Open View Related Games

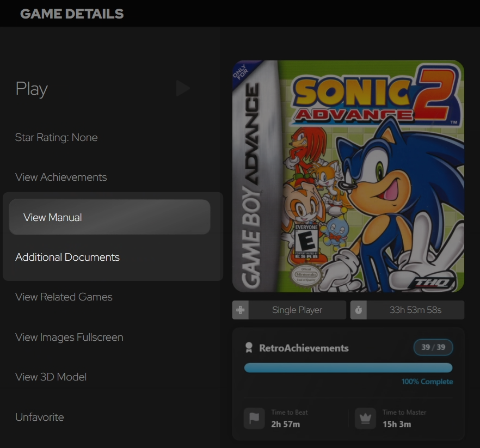pos(64,297)
